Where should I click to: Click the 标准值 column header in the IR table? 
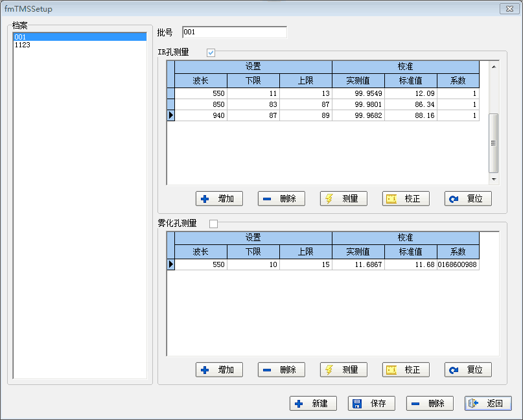pyautogui.click(x=411, y=81)
